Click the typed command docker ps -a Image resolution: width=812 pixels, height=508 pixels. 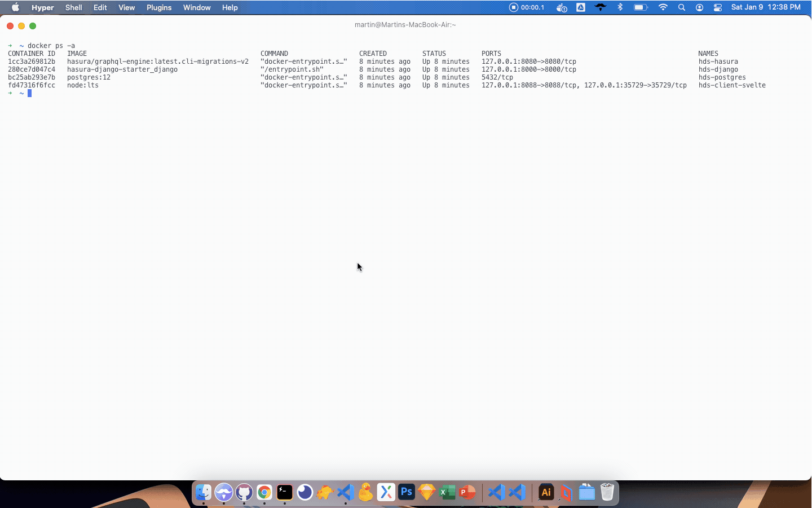pyautogui.click(x=51, y=46)
